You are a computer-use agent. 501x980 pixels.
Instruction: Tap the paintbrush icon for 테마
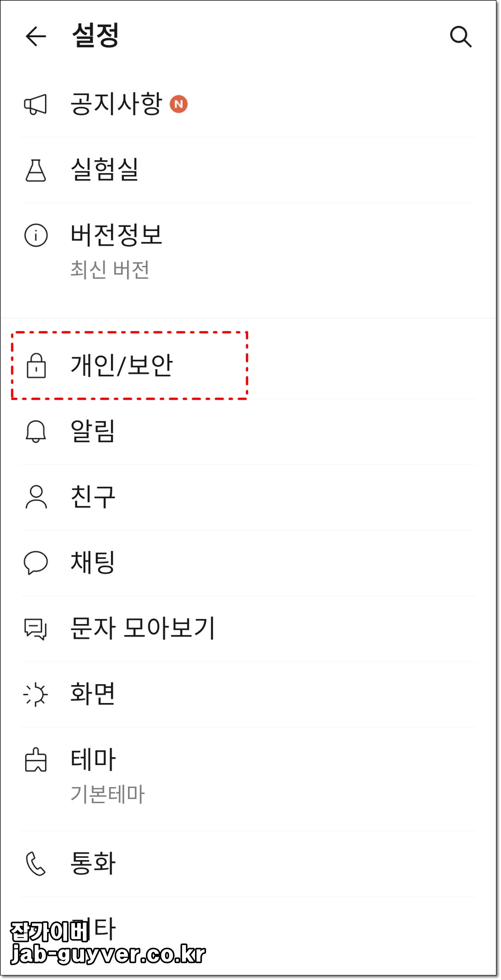coord(36,760)
